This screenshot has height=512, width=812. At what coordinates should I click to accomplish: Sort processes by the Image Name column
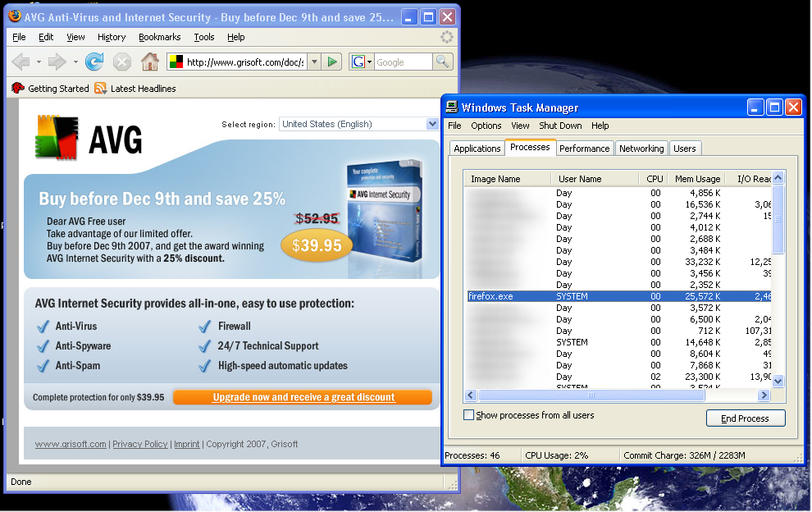[508, 179]
